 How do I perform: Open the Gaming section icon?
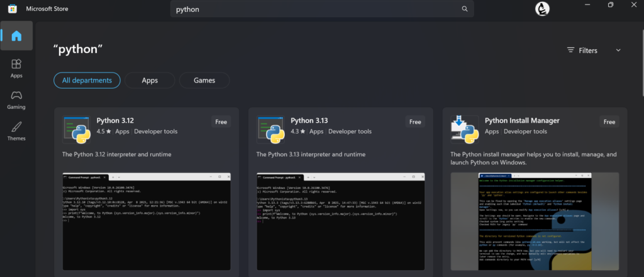click(x=16, y=100)
